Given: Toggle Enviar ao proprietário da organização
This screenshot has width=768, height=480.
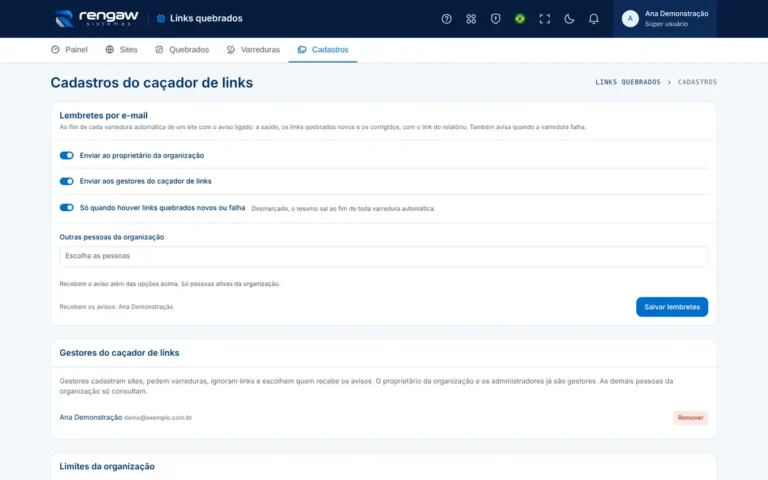Looking at the screenshot, I should [67, 155].
